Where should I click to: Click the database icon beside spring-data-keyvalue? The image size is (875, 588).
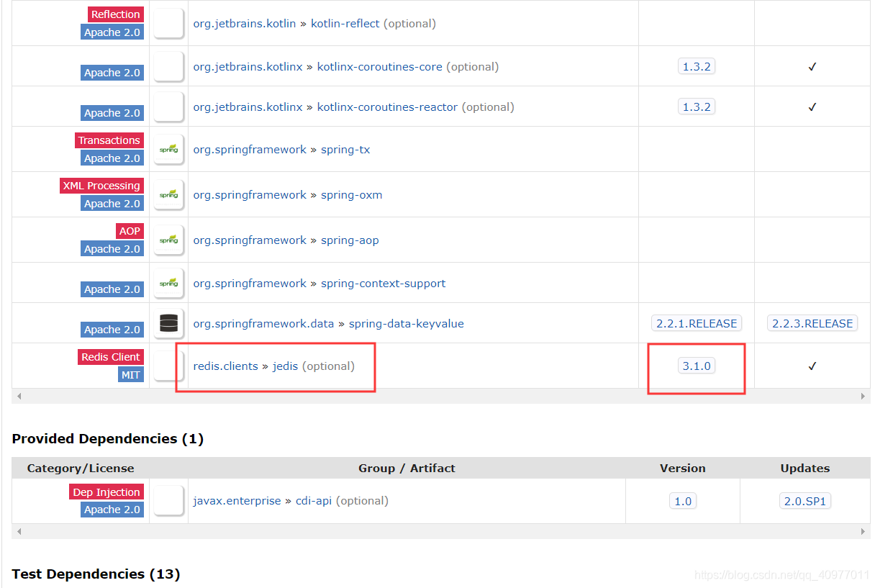click(x=169, y=323)
